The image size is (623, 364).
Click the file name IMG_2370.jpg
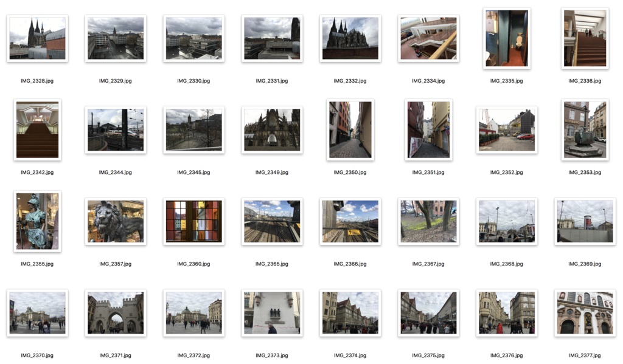click(37, 355)
